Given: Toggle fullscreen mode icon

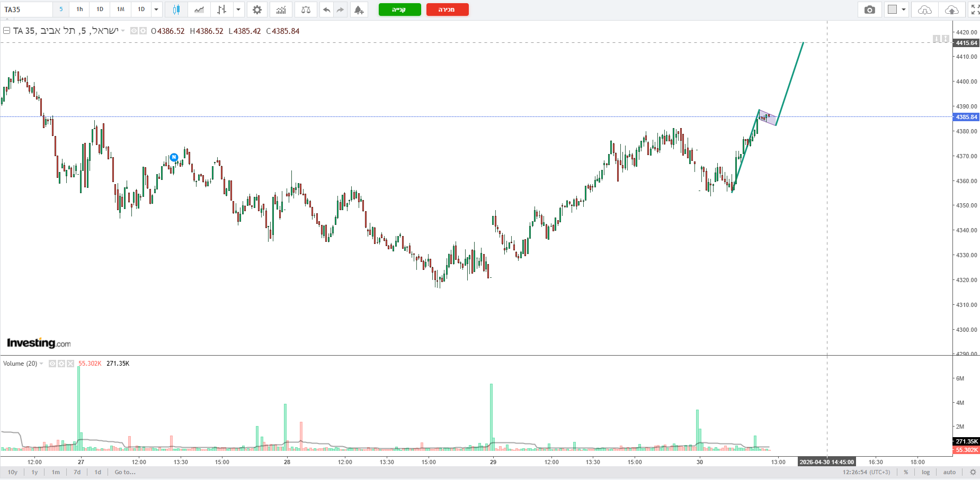Looking at the screenshot, I should 975,10.
